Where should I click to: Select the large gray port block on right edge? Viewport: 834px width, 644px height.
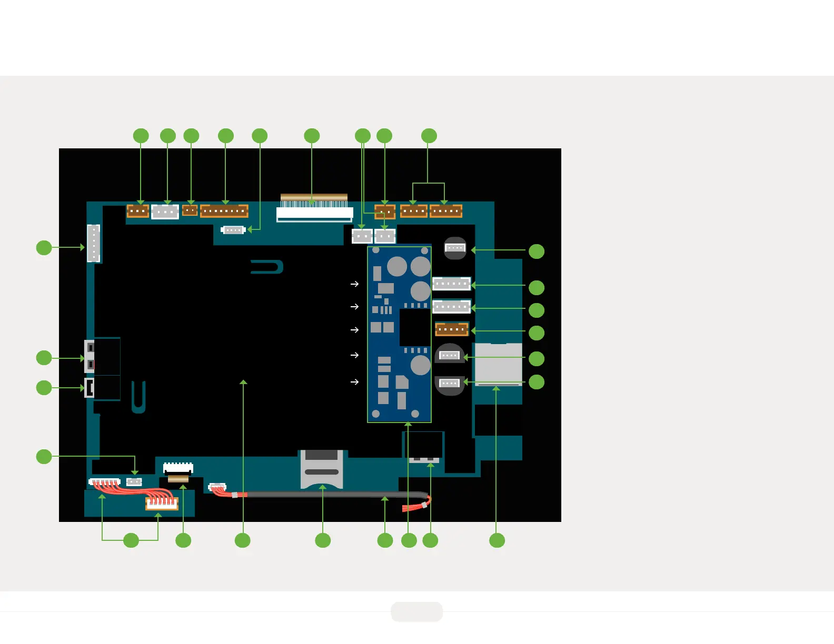point(499,365)
